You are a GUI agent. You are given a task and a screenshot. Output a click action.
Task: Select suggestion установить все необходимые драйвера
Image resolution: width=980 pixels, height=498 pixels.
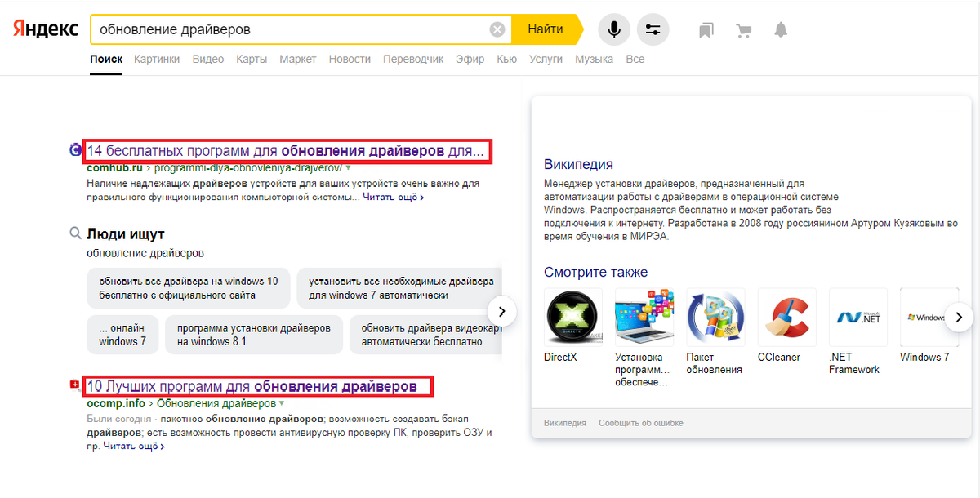coord(399,287)
